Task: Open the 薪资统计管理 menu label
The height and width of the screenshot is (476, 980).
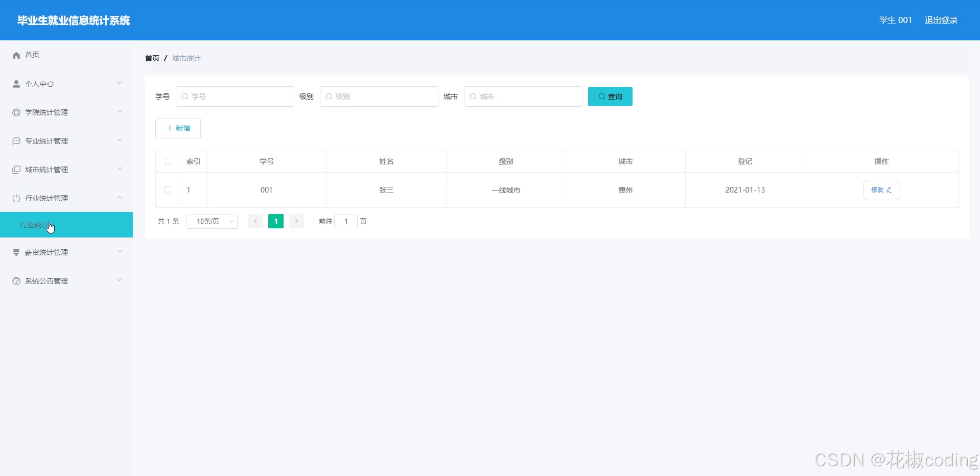Action: coord(46,252)
